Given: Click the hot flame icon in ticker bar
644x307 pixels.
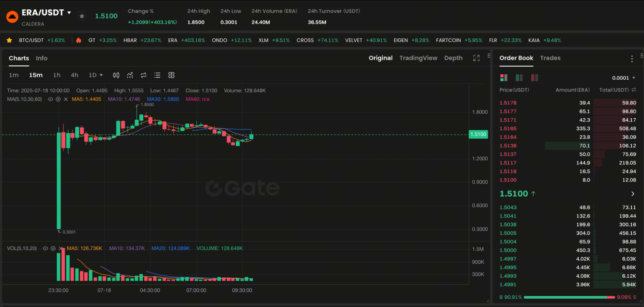Looking at the screenshot, I should point(79,40).
